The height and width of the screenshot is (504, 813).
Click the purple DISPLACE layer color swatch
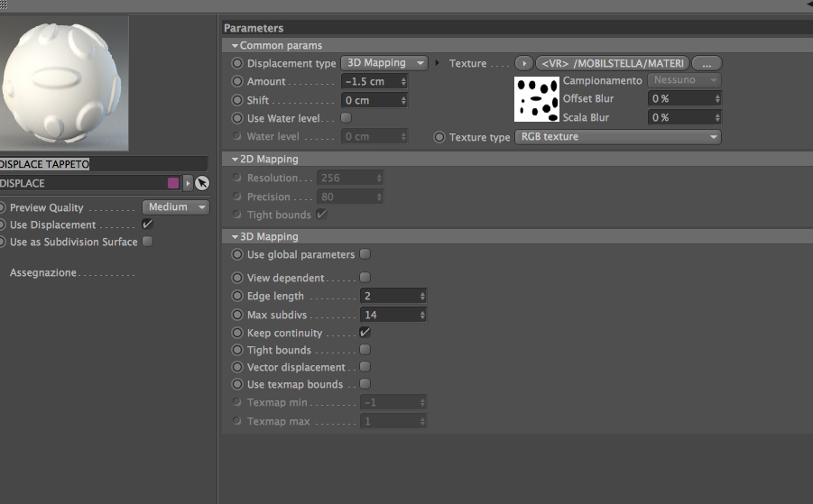click(x=173, y=183)
